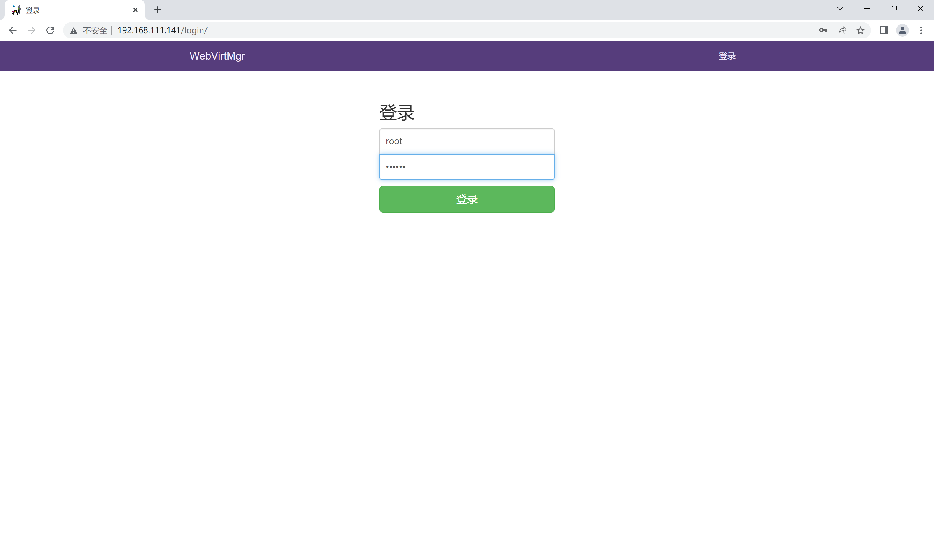Click the share page icon
The width and height of the screenshot is (934, 560).
(841, 30)
